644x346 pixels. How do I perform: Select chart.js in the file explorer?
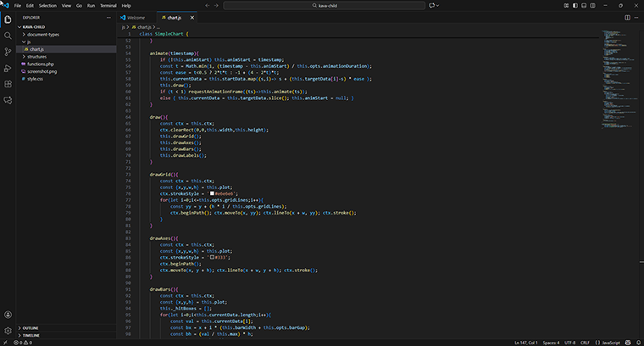66,49
